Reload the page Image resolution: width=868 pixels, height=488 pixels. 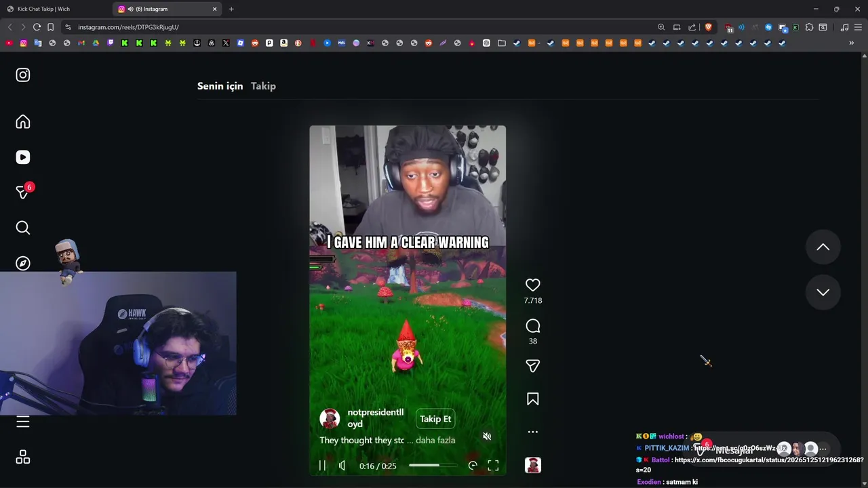(37, 27)
